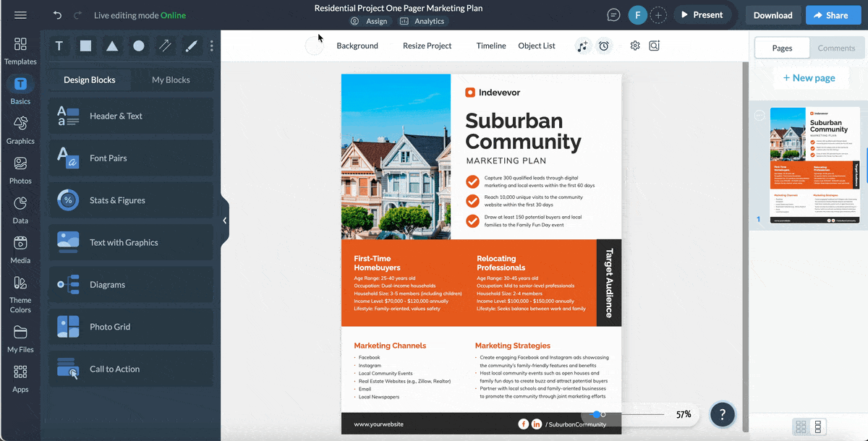
Task: Choose the arrow lines tool
Action: click(x=165, y=46)
